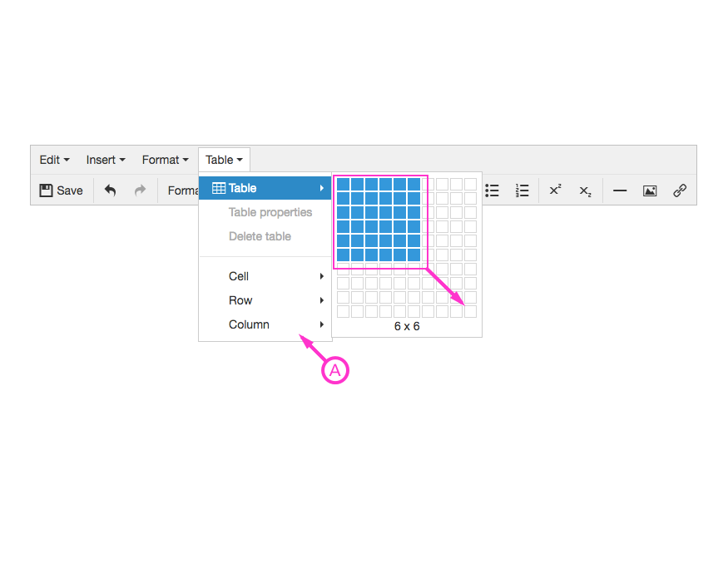Image resolution: width=728 pixels, height=574 pixels.
Task: Click the Save button with disk icon
Action: [x=61, y=191]
